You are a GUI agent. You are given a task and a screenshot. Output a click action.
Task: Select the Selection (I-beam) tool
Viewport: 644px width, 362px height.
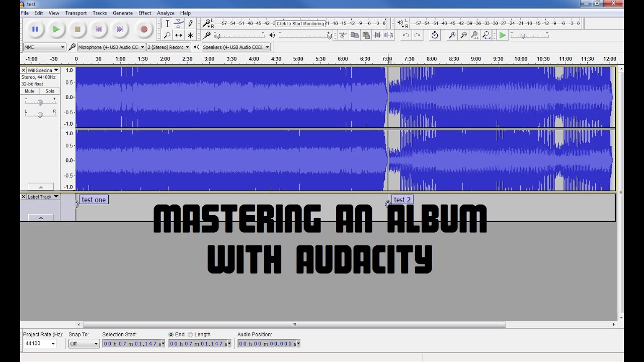click(168, 24)
